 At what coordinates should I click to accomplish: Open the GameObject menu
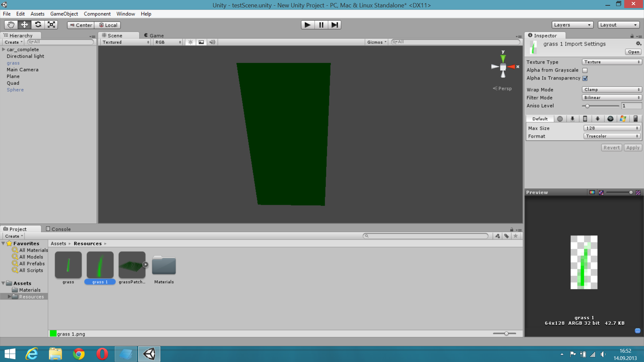coord(64,14)
